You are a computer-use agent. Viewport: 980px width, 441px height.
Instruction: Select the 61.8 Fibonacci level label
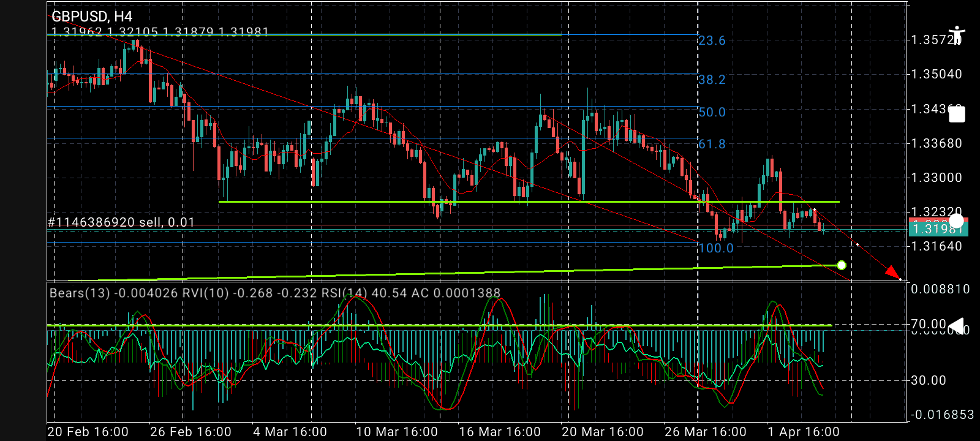coord(712,144)
